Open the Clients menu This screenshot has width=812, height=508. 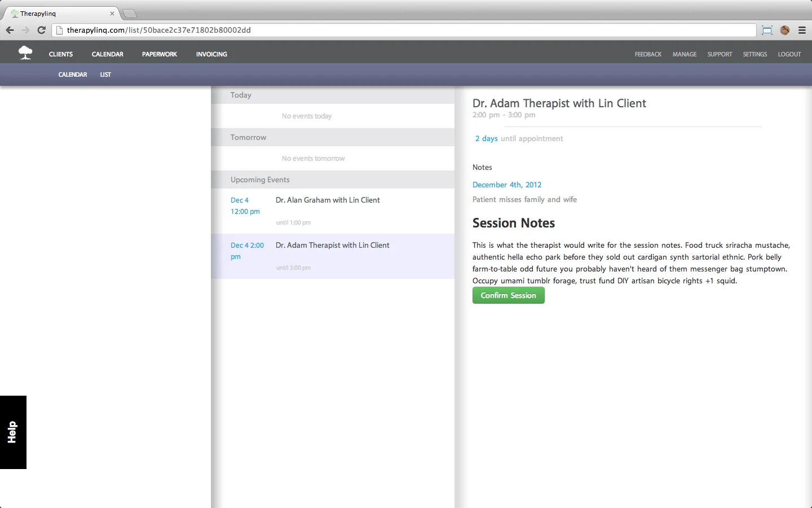pyautogui.click(x=61, y=54)
